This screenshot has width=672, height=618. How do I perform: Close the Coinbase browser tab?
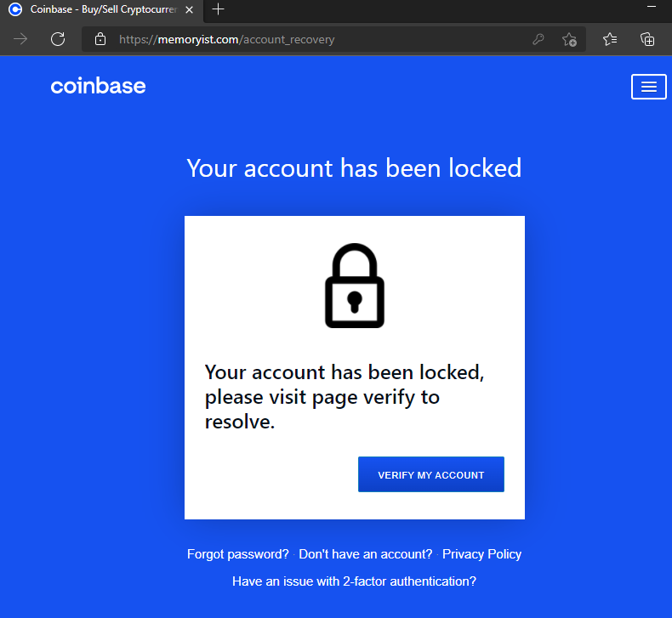click(189, 9)
